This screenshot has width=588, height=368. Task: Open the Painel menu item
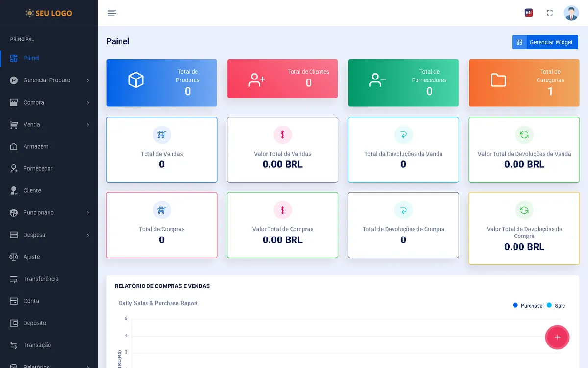31,58
